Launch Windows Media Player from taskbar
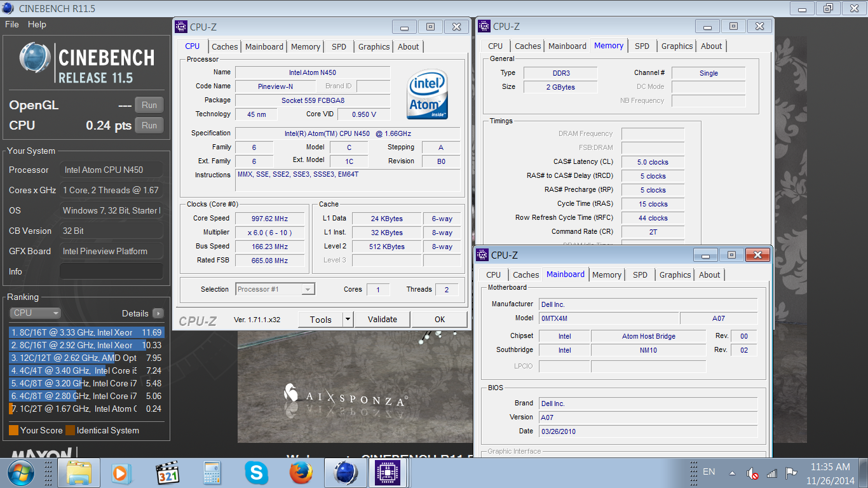Viewport: 868px width, 488px height. click(x=121, y=473)
